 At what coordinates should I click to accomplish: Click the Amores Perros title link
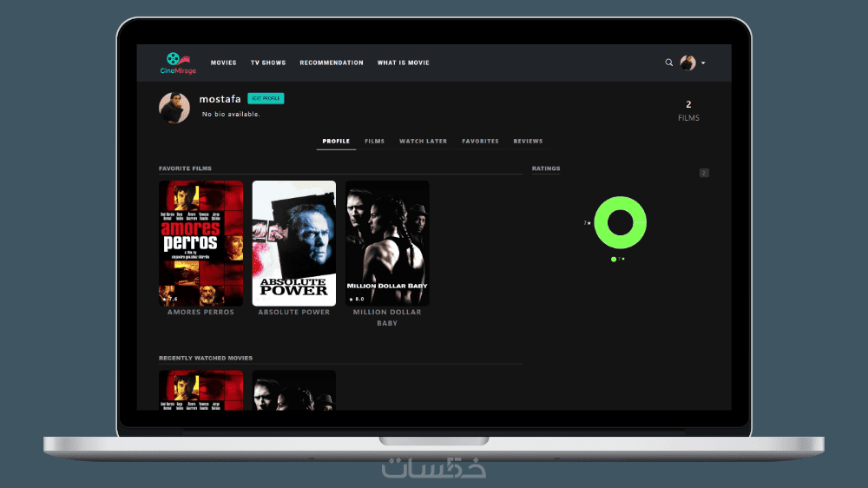201,312
